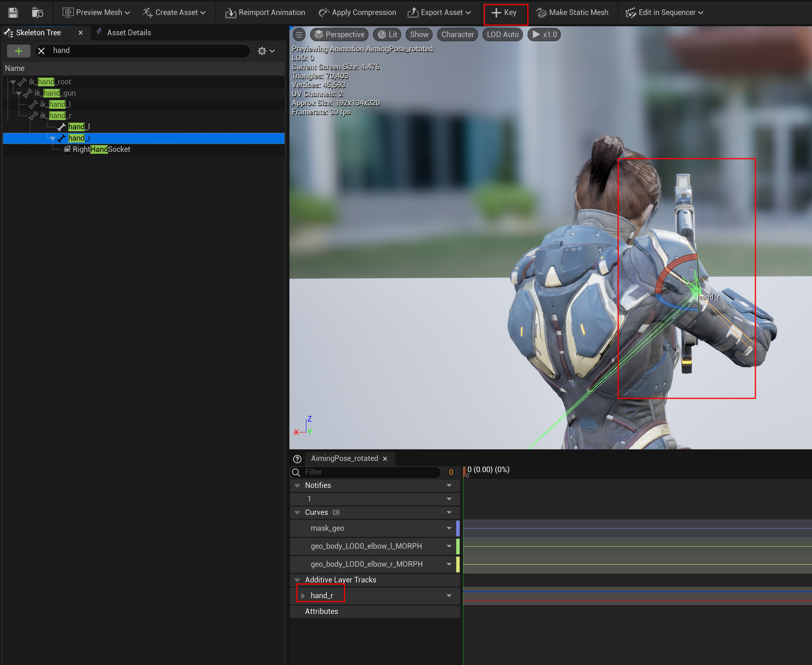
Task: Click the Browse to asset folder icon
Action: tap(37, 13)
